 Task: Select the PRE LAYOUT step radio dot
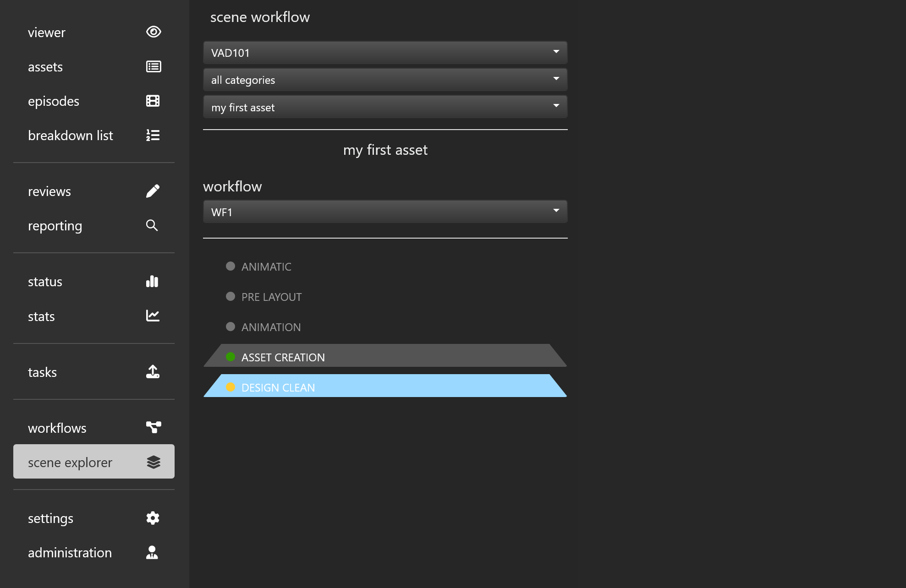click(x=231, y=296)
